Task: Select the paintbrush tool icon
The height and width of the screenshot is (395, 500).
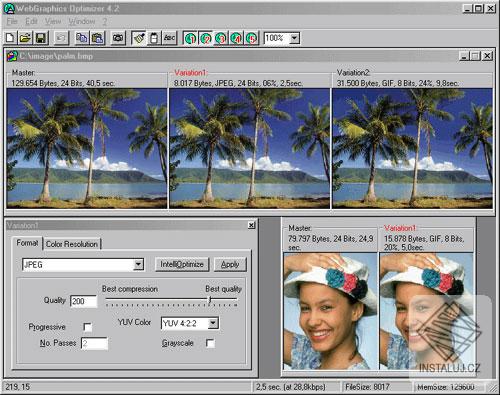Action: click(x=139, y=38)
